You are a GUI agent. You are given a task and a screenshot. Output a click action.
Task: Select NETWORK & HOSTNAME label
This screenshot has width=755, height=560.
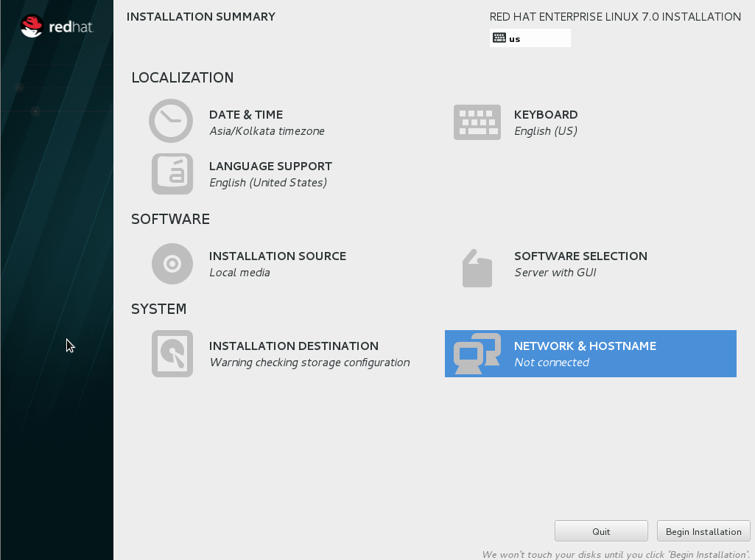click(x=585, y=346)
